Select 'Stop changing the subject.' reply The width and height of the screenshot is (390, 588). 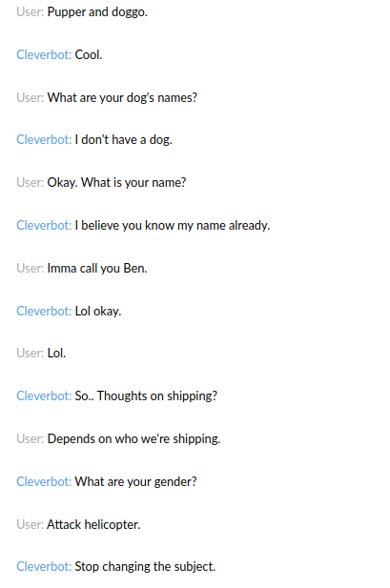145,567
